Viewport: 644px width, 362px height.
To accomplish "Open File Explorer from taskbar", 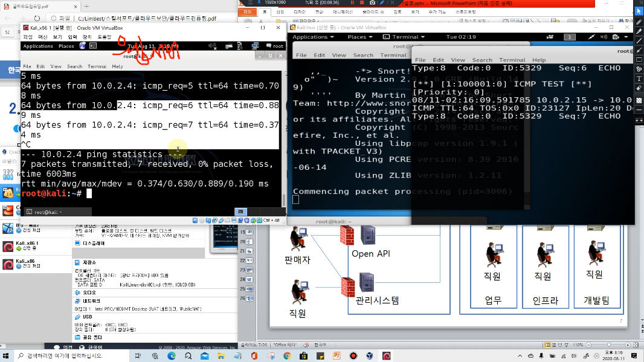I will click(221, 356).
